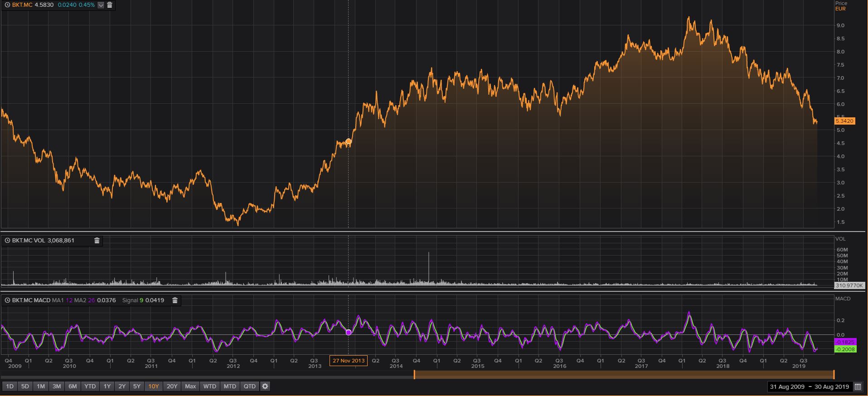Delete the BKT.MC price series trash icon
The width and height of the screenshot is (868, 396).
[x=109, y=5]
